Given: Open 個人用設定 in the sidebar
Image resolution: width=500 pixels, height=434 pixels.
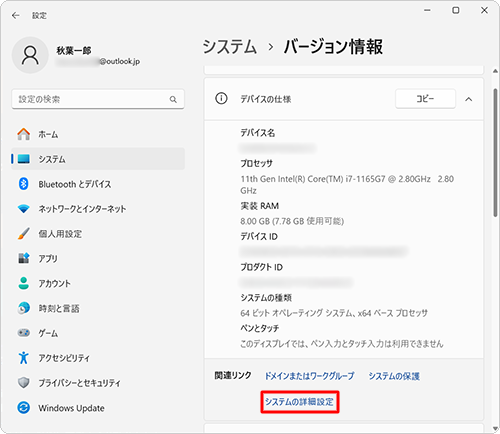Looking at the screenshot, I should point(98,234).
